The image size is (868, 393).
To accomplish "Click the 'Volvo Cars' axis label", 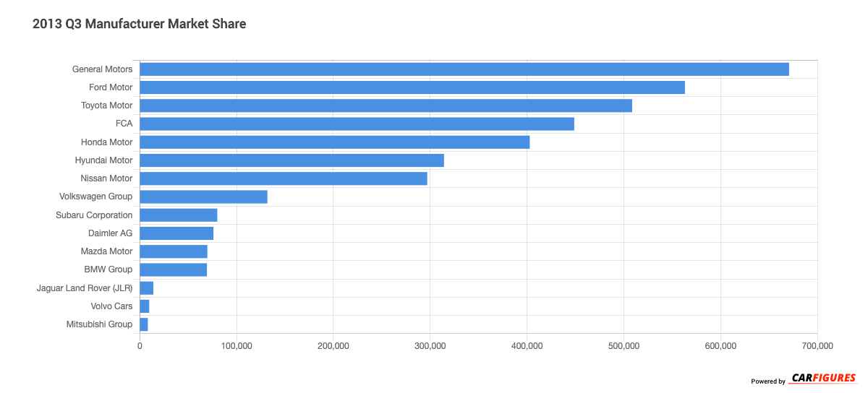I will (x=111, y=306).
